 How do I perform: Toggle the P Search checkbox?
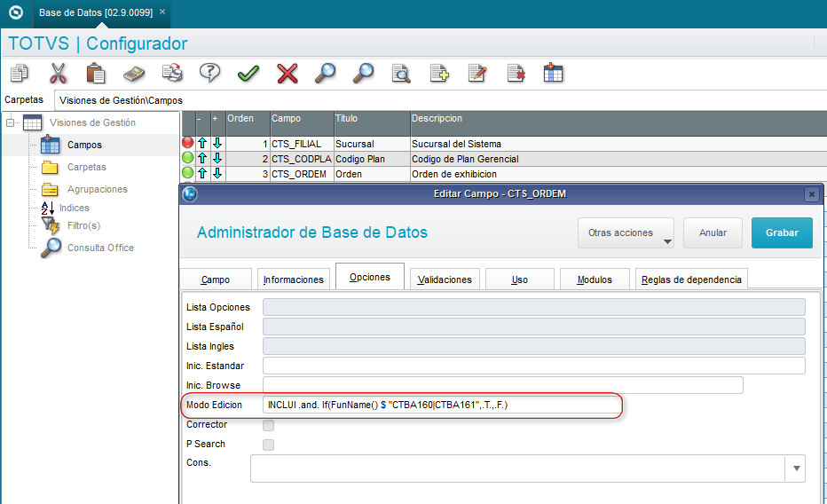[x=269, y=445]
